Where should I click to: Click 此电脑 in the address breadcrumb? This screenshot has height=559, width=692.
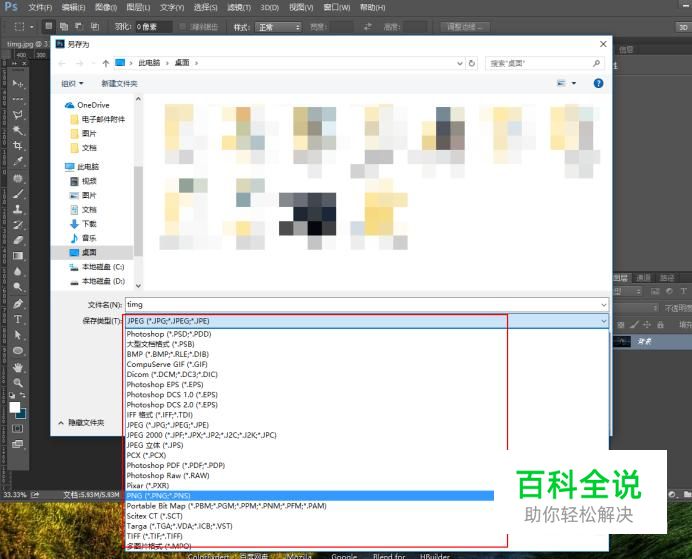[149, 63]
